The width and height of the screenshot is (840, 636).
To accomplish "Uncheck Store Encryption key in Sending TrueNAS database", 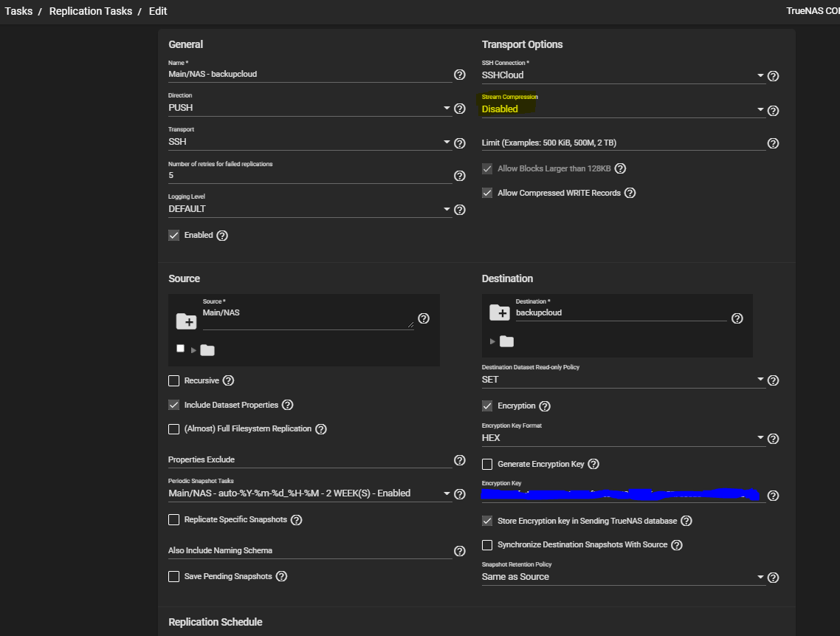I will (x=487, y=521).
